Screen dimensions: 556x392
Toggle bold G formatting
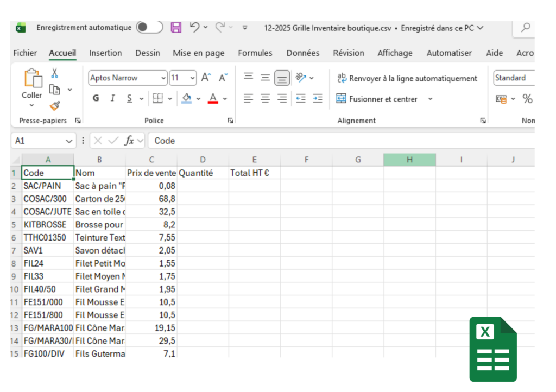tap(96, 98)
